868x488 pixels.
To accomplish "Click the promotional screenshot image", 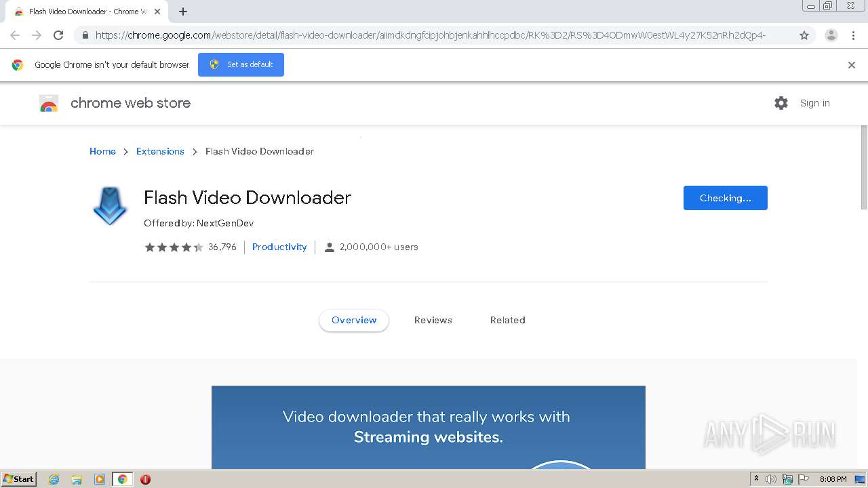I will [x=429, y=428].
